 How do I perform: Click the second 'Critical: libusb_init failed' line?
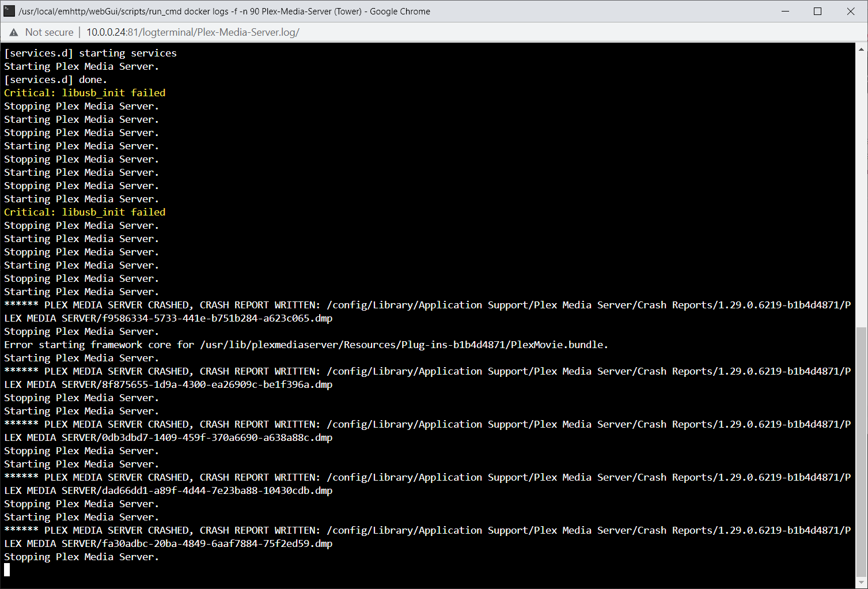click(85, 212)
